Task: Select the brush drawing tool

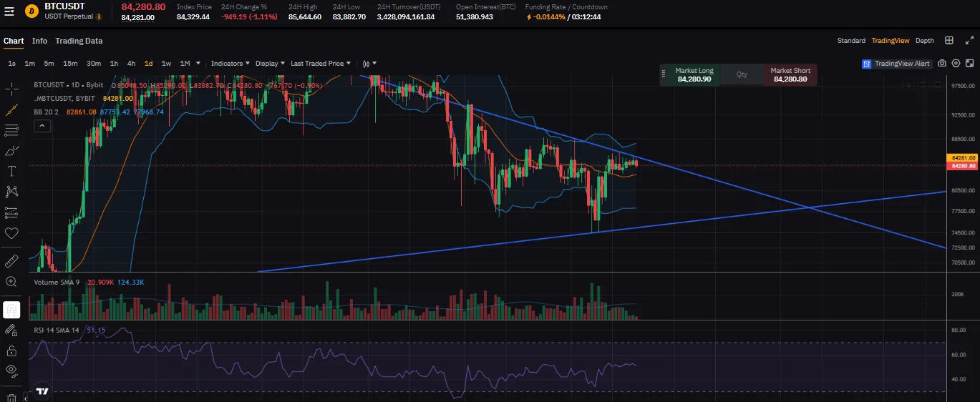Action: point(11,150)
